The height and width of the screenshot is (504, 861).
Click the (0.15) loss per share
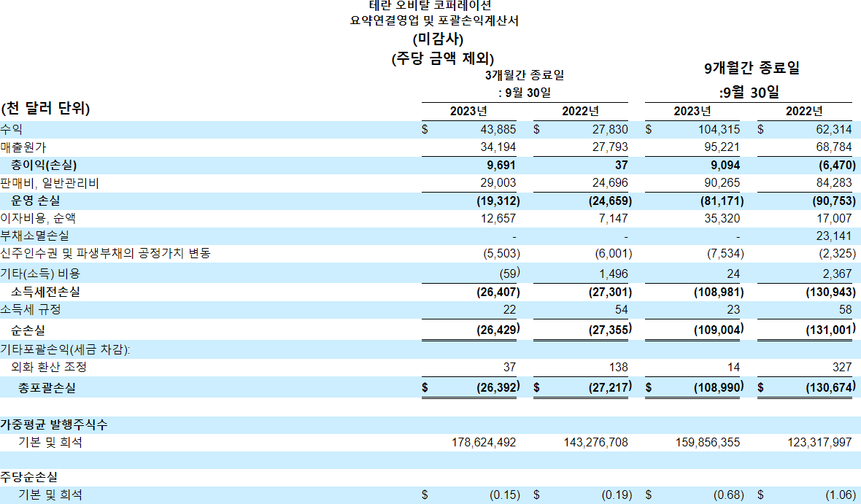click(x=505, y=495)
